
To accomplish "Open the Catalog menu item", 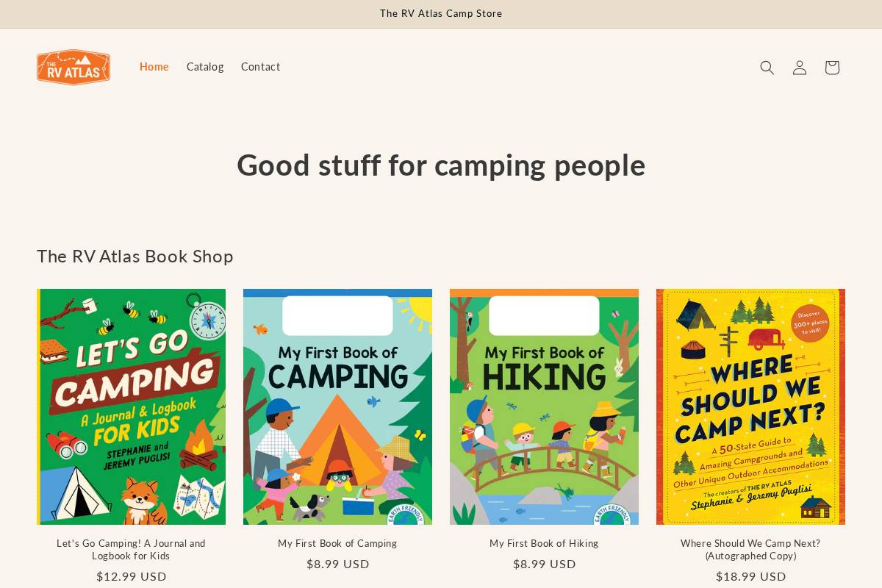I will coord(205,66).
